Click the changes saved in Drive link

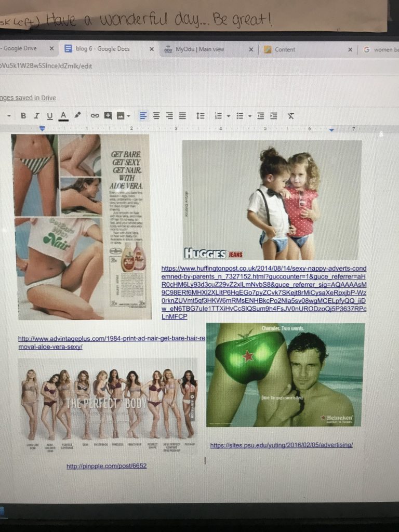point(28,98)
